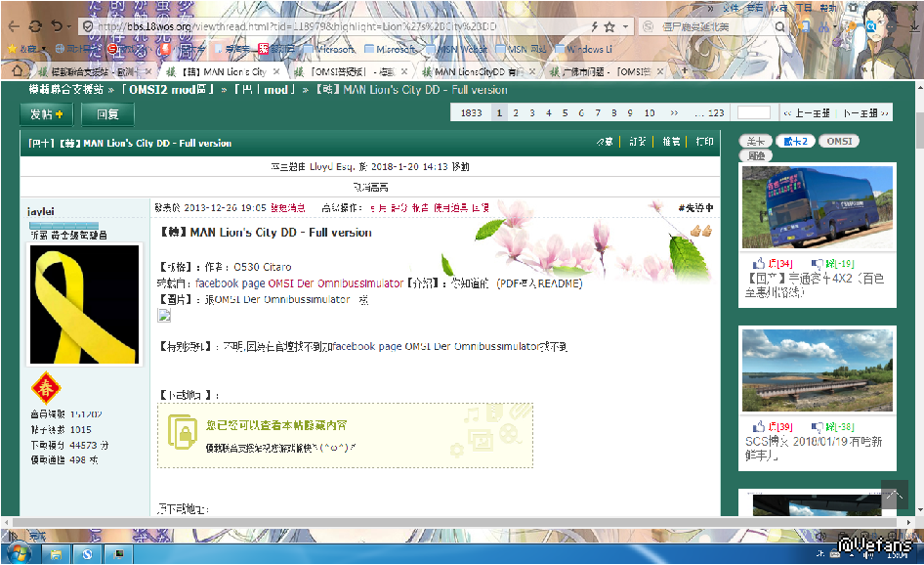Click thumbs-up '[39]' under bridge thumbnail

pyautogui.click(x=773, y=427)
